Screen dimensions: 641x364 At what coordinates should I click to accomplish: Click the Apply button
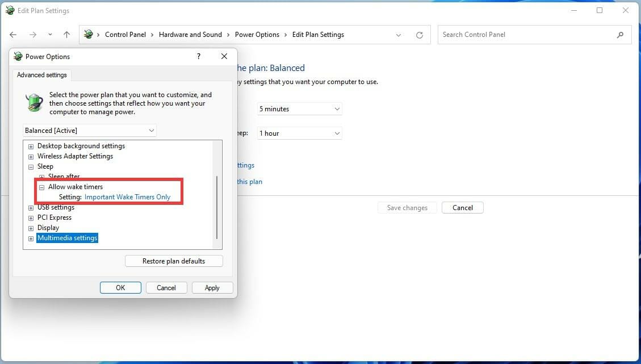point(212,287)
